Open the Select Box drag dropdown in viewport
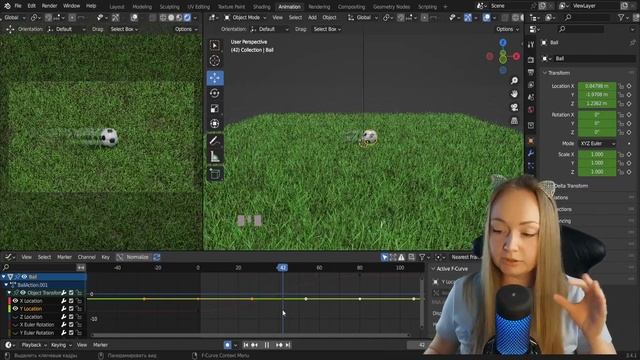Screen dimensions: 640x360 [x=327, y=29]
